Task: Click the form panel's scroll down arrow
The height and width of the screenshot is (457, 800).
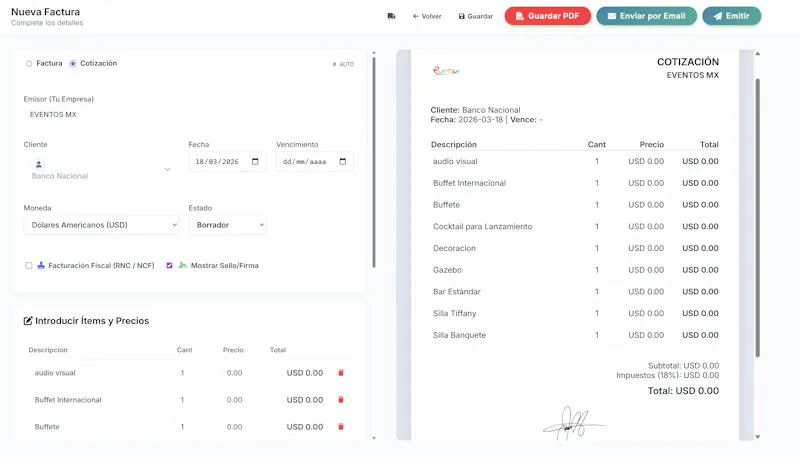Action: click(374, 438)
